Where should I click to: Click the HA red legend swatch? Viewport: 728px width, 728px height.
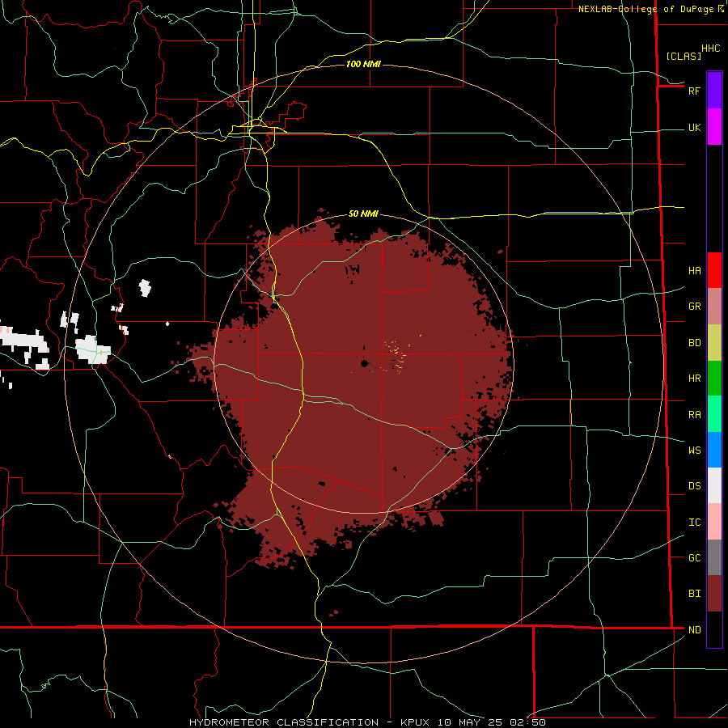(714, 270)
